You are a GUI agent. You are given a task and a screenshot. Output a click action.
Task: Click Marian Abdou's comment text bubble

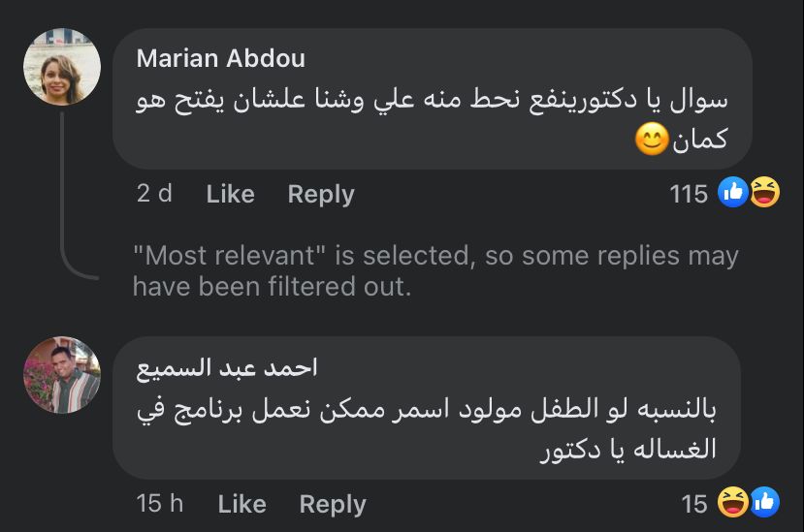[x=432, y=107]
